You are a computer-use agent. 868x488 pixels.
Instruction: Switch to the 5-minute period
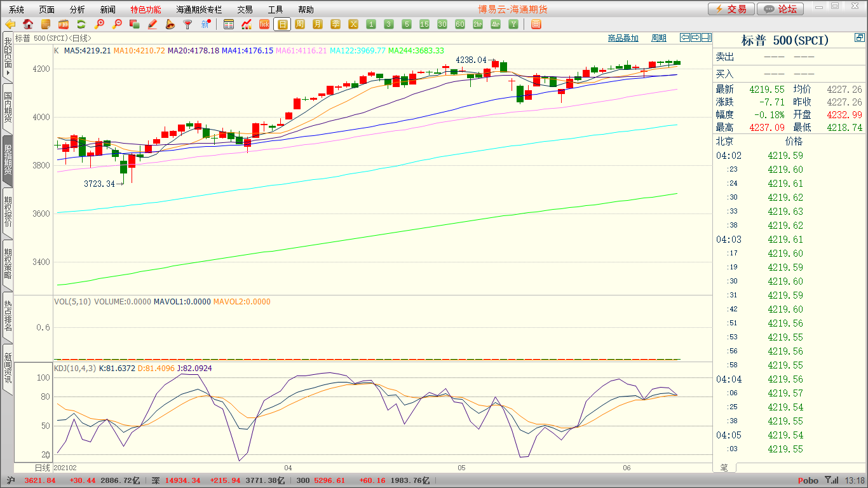click(407, 24)
